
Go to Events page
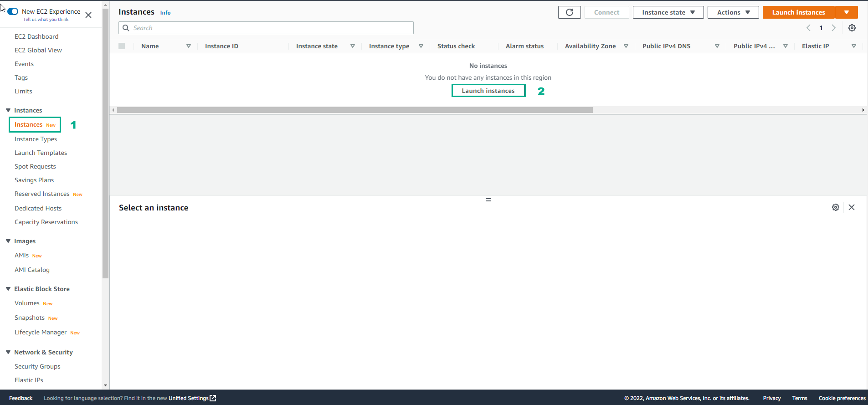tap(24, 64)
